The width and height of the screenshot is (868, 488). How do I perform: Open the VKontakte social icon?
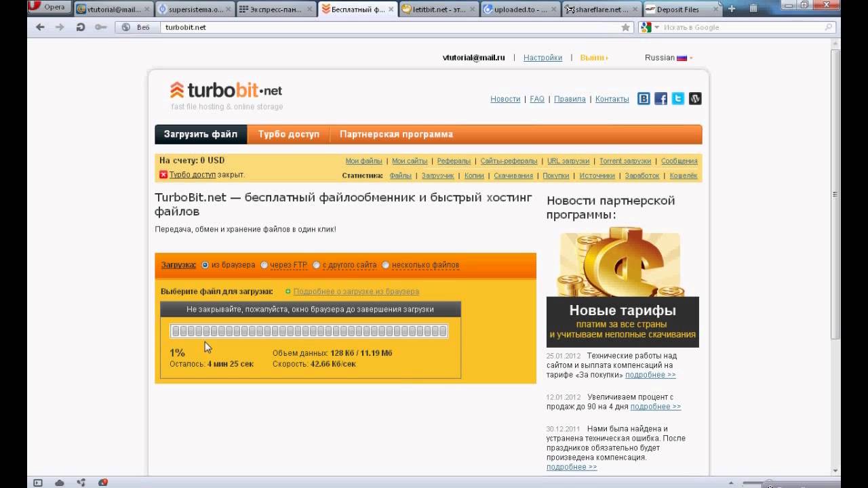pos(644,98)
